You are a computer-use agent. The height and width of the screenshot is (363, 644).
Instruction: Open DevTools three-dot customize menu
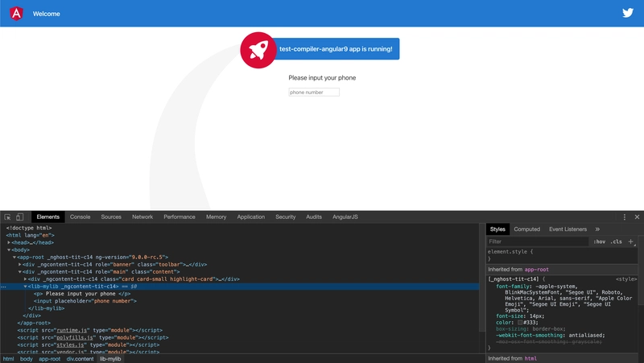(x=625, y=217)
